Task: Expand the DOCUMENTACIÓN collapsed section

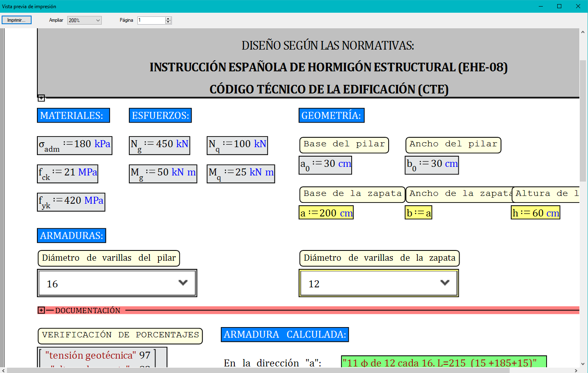Action: 41,310
